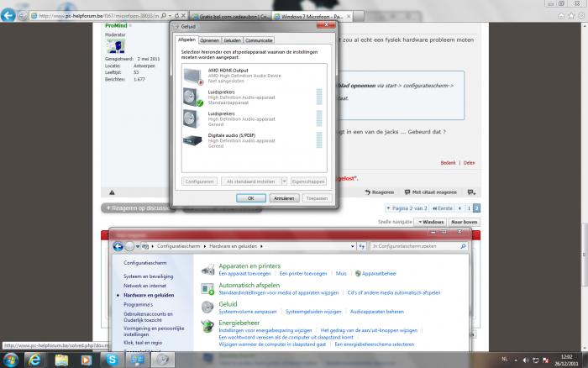Open the Als standaard instellen dropdown arrow
The height and width of the screenshot is (368, 588).
point(284,181)
